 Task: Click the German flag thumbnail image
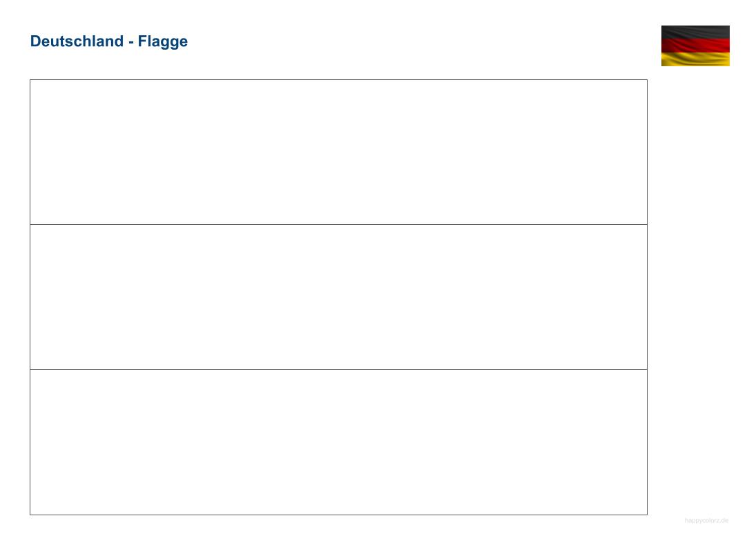[x=695, y=46]
